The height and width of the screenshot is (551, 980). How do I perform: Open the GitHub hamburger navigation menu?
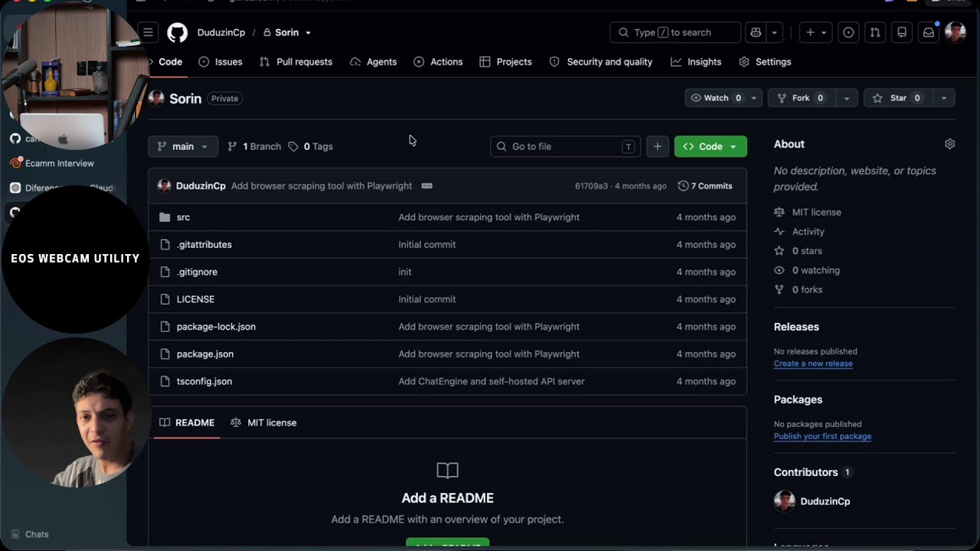point(148,32)
